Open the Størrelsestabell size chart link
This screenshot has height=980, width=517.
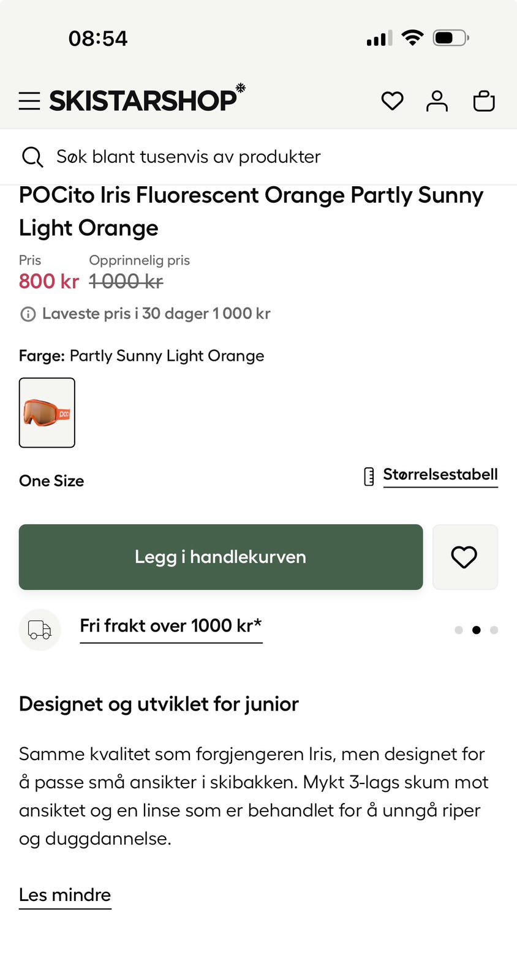(440, 475)
